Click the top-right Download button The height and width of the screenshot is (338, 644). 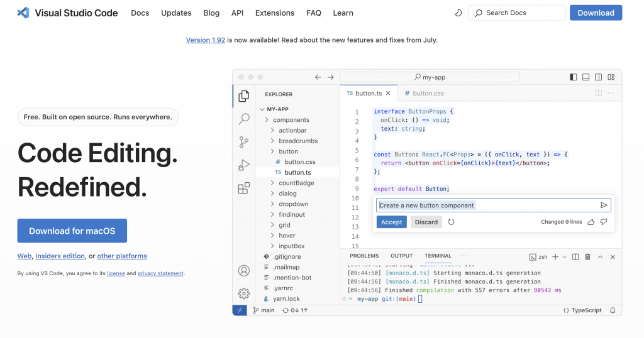(x=596, y=13)
